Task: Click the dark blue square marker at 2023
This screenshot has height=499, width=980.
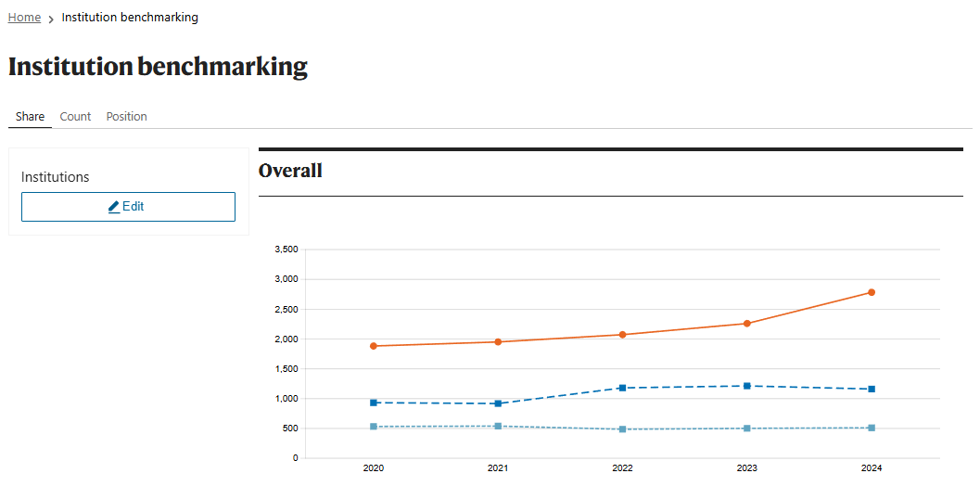Action: click(x=747, y=386)
